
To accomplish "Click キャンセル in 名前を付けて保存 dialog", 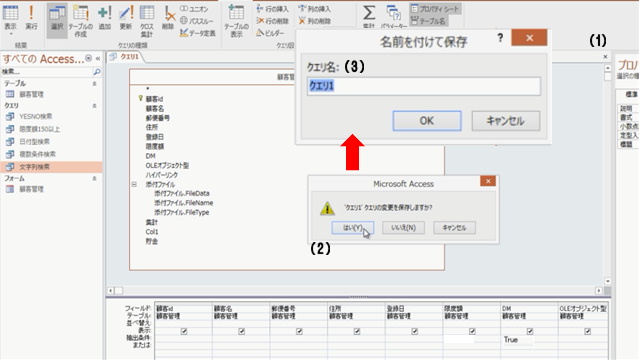I will 506,121.
